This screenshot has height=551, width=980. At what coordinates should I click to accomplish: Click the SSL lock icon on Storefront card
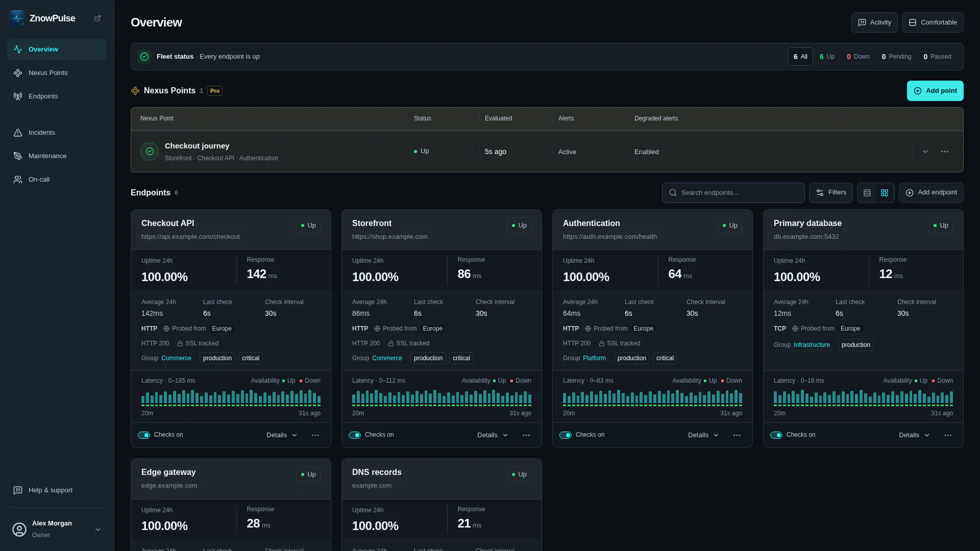[391, 344]
